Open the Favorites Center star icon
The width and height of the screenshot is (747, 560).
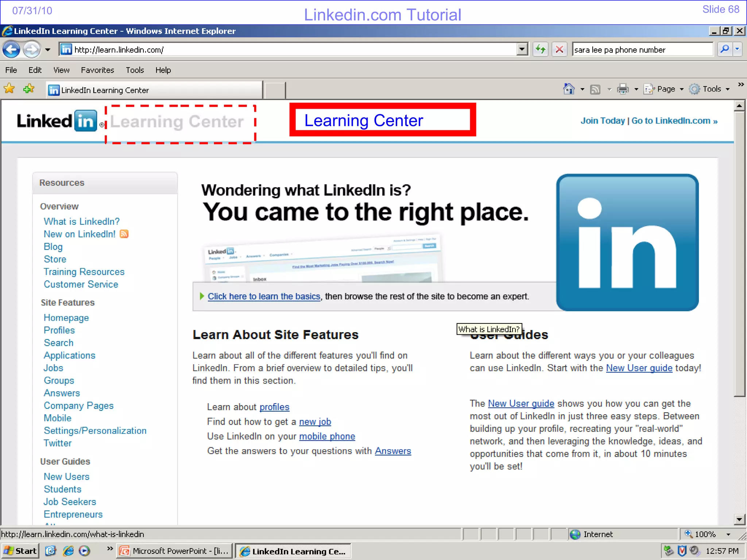(9, 89)
